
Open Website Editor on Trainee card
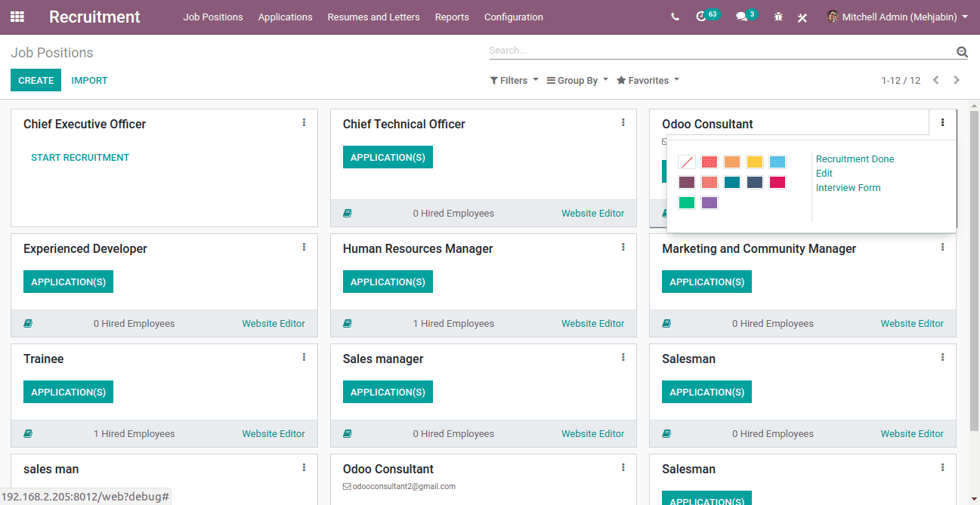pos(274,434)
